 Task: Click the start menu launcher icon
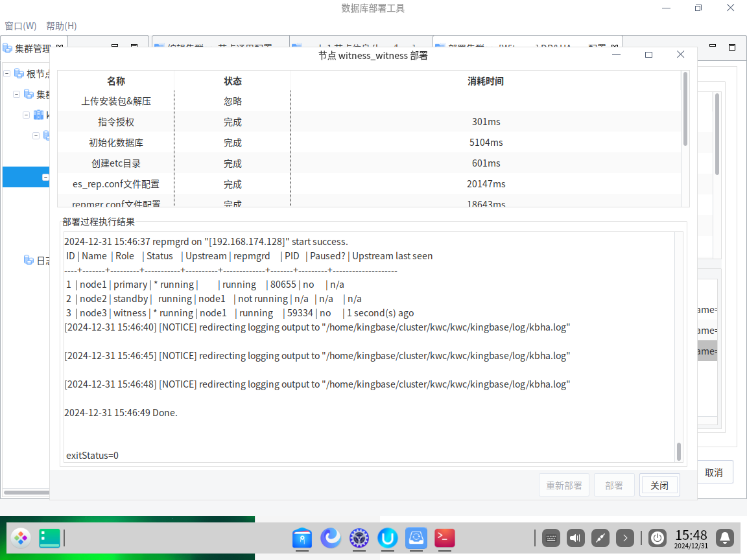tap(21, 537)
